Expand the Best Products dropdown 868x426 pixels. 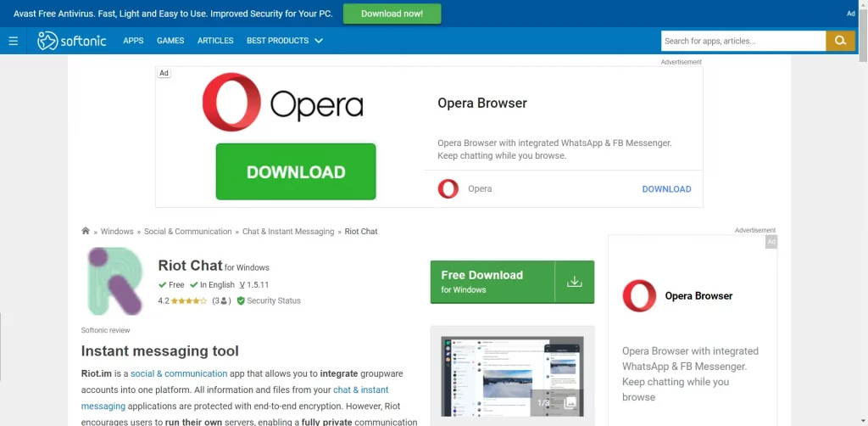click(x=285, y=41)
